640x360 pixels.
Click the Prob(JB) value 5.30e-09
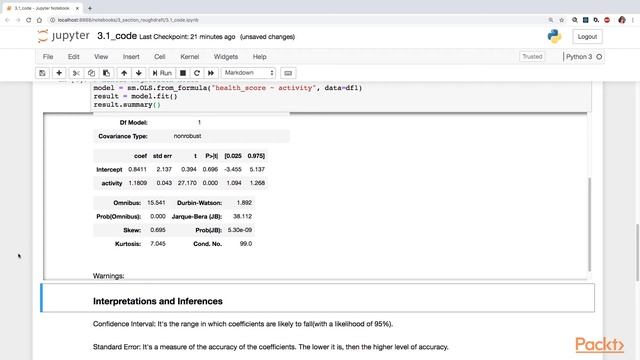tap(240, 230)
